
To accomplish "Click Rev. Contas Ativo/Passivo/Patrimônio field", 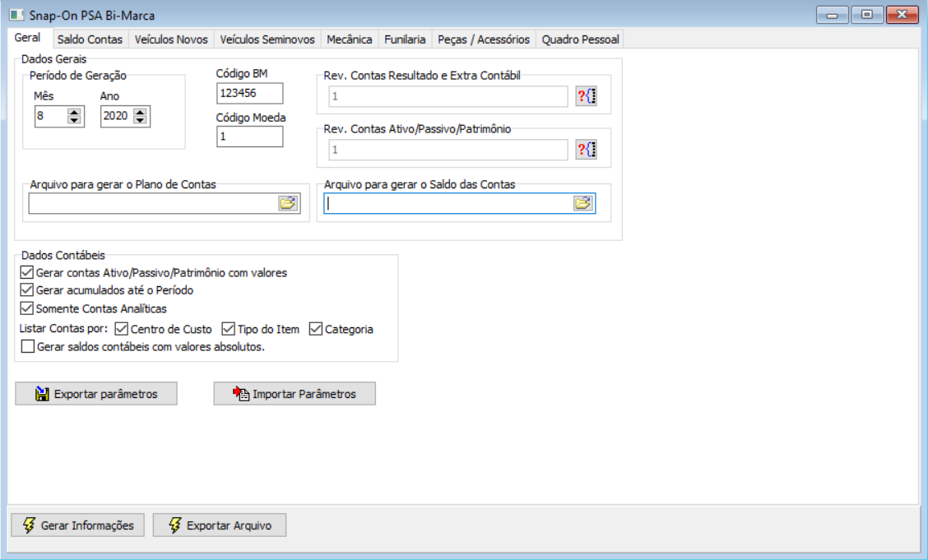I will tap(448, 150).
